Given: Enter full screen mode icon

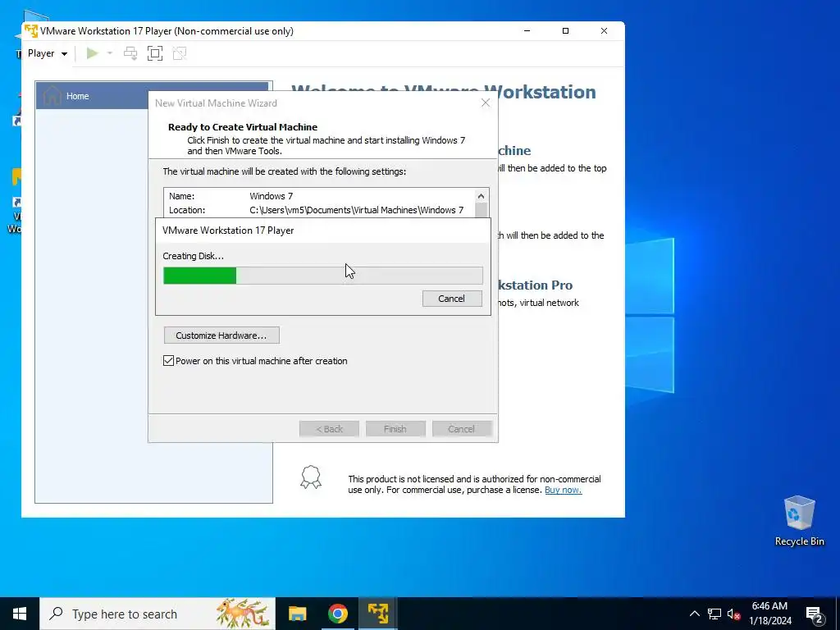Looking at the screenshot, I should click(155, 53).
